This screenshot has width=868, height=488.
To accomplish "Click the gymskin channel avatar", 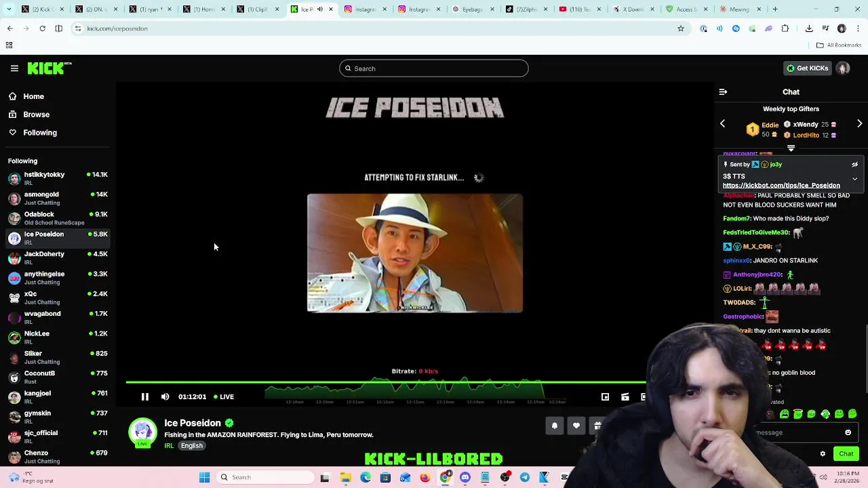I will click(14, 417).
